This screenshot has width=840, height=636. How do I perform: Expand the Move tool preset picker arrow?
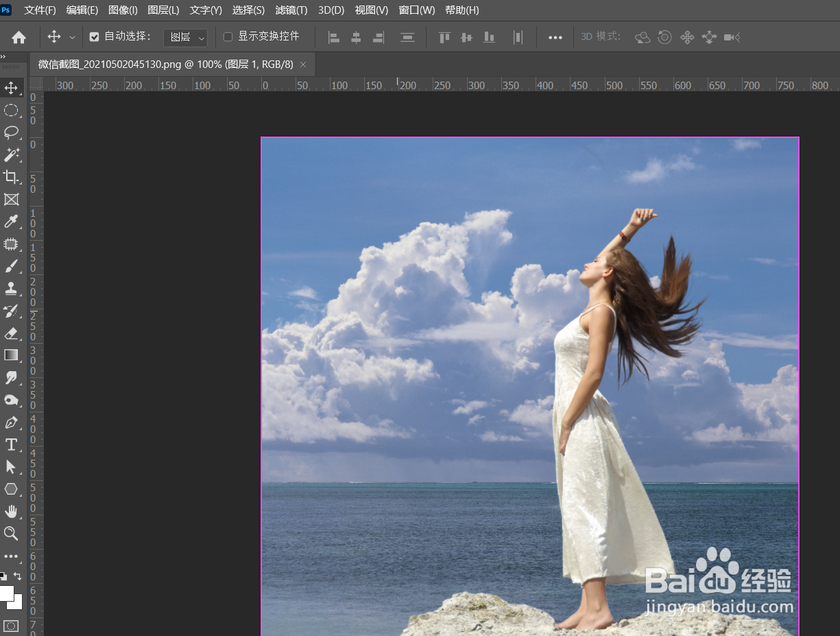[x=72, y=38]
